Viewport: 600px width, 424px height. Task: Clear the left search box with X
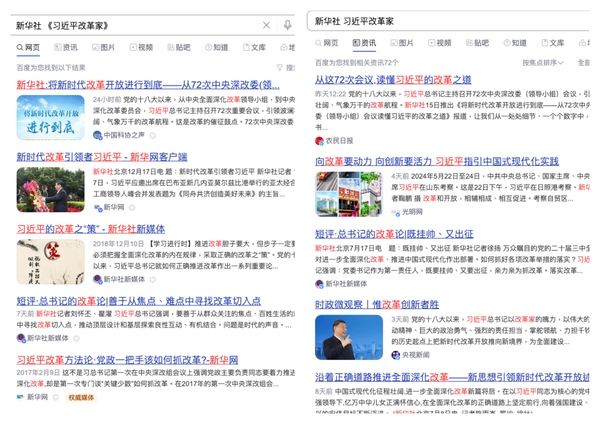click(266, 25)
